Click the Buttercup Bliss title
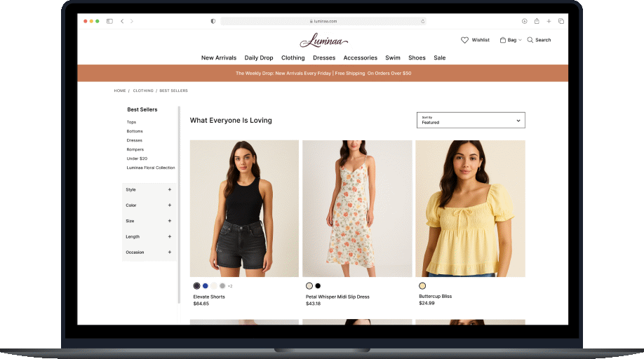 pos(436,296)
